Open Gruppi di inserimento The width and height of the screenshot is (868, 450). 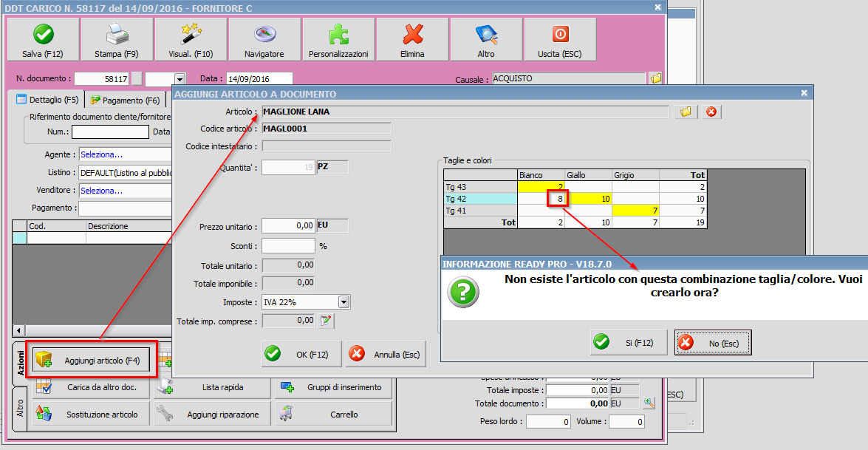point(333,387)
